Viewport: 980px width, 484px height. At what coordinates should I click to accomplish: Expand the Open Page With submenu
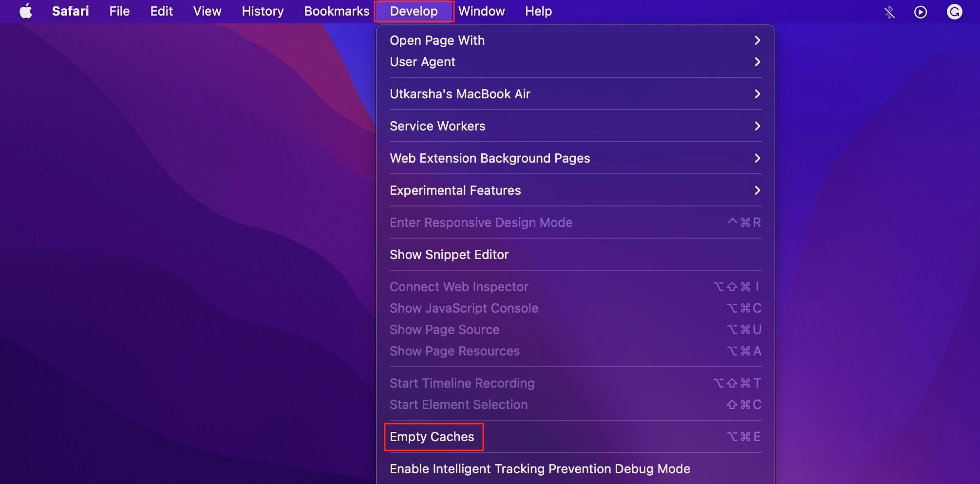[575, 40]
